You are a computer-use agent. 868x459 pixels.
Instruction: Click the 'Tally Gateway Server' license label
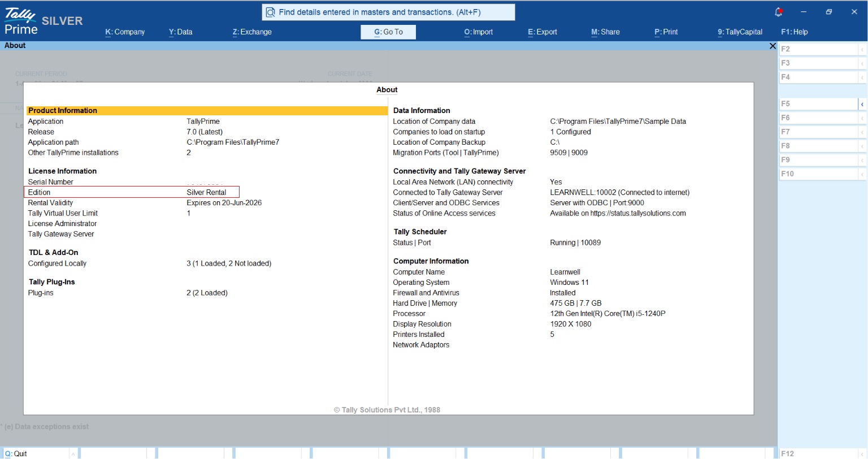(61, 234)
